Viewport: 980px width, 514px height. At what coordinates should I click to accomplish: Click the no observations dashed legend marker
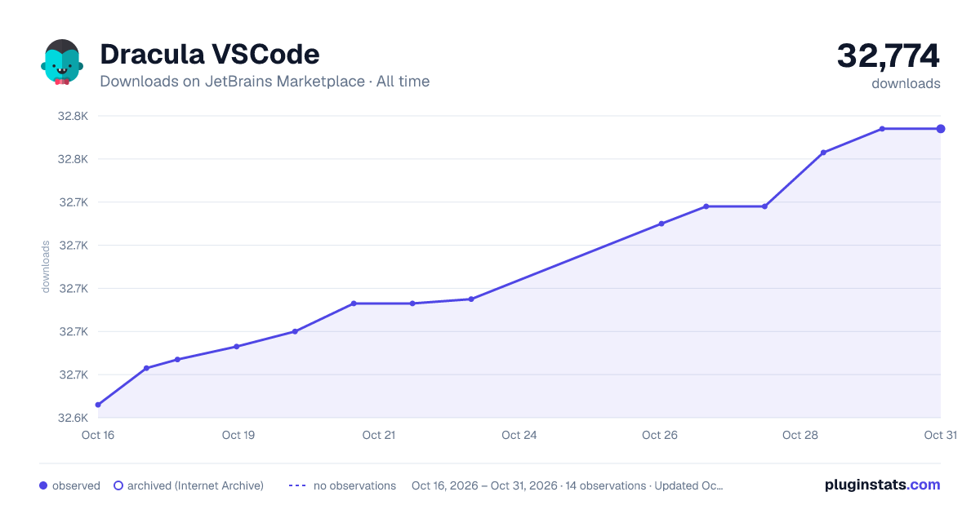click(297, 485)
